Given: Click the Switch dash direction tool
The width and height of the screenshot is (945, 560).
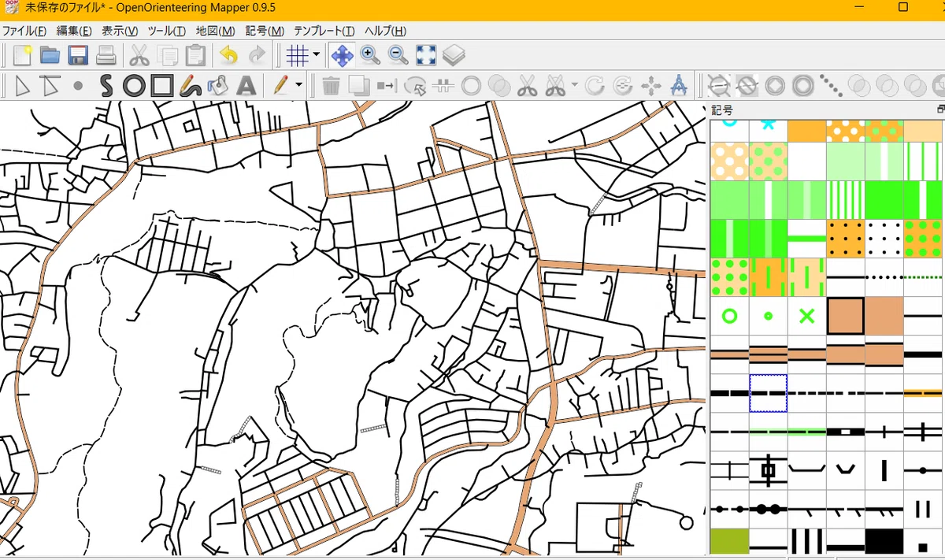Looking at the screenshot, I should tap(443, 85).
